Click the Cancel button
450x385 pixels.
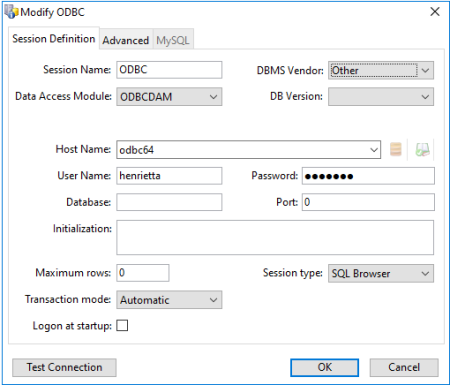pos(404,367)
